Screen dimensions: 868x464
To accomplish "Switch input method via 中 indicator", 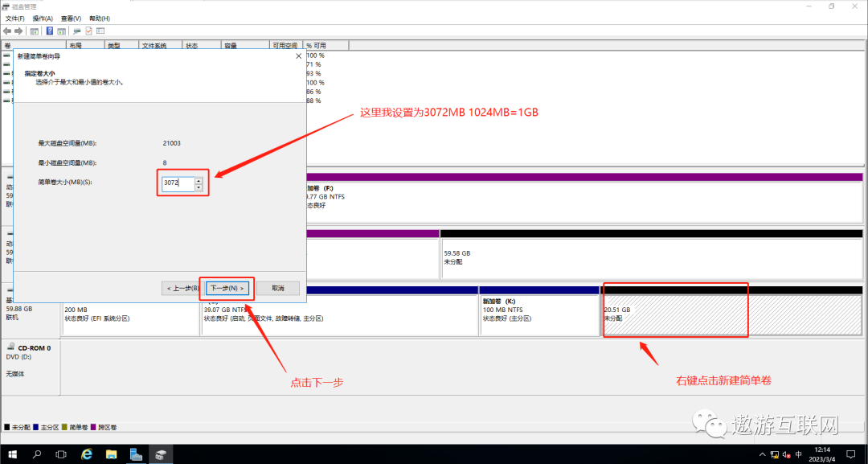I will (x=798, y=454).
